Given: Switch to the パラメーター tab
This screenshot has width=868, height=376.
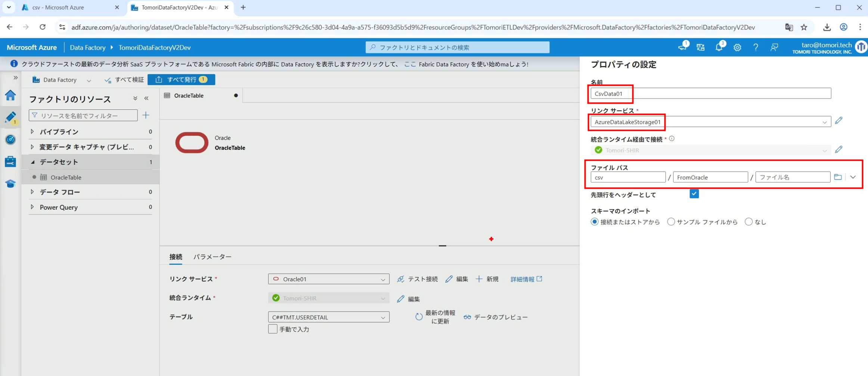Looking at the screenshot, I should [x=212, y=257].
